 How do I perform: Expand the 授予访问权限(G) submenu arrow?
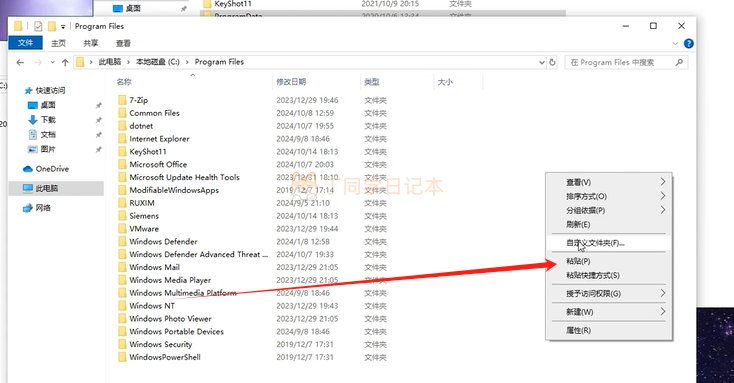pos(663,293)
